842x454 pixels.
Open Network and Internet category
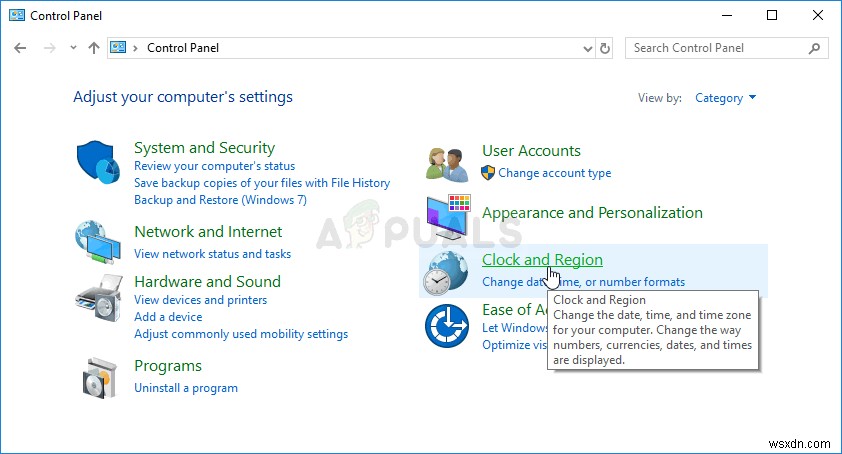tap(208, 232)
